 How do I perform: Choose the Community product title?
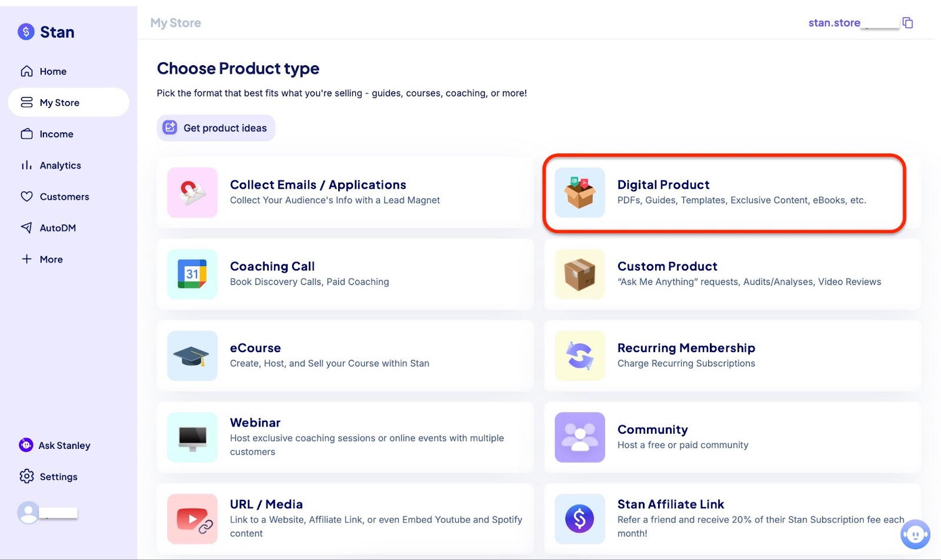pyautogui.click(x=653, y=430)
